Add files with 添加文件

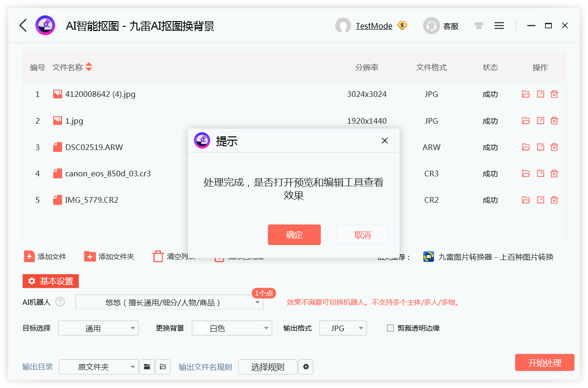pos(45,257)
